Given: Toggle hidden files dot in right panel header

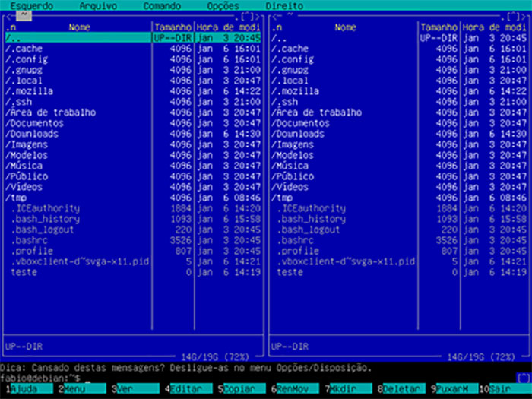Looking at the screenshot, I should (x=502, y=17).
